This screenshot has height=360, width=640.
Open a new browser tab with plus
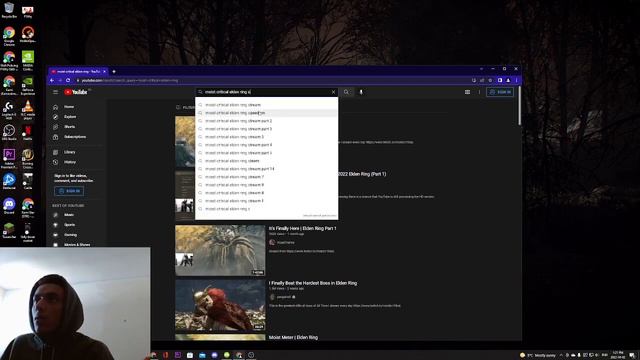click(114, 71)
